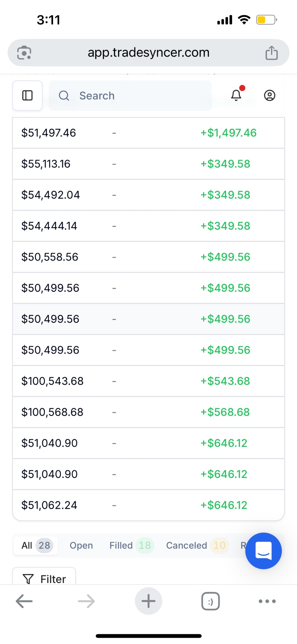297x644 pixels.
Task: Switch to the Open tab
Action: (81, 545)
